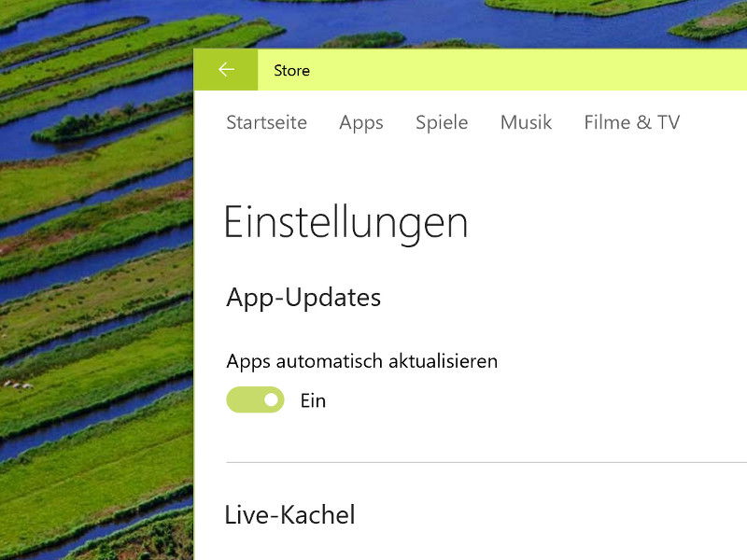
Task: Open the Startseite tab
Action: point(266,122)
